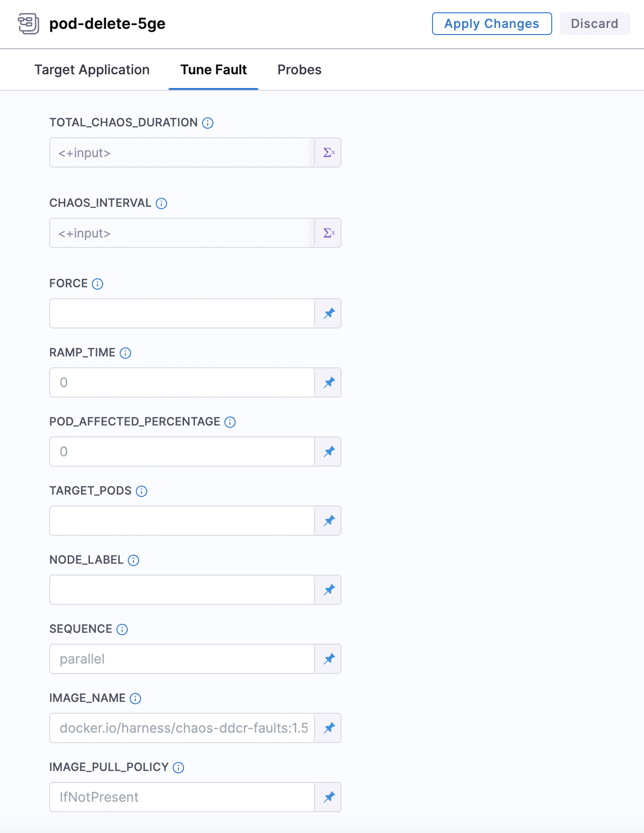Click the Apply Changes button
The width and height of the screenshot is (644, 833).
click(x=491, y=23)
